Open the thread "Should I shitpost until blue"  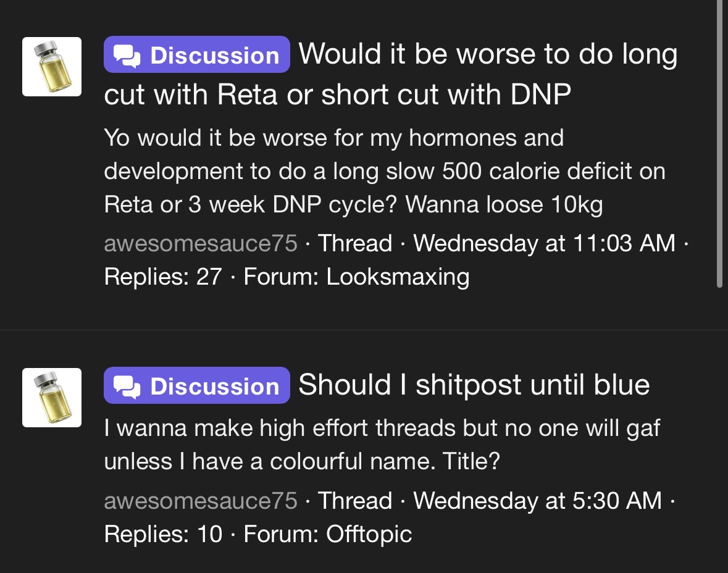point(474,385)
